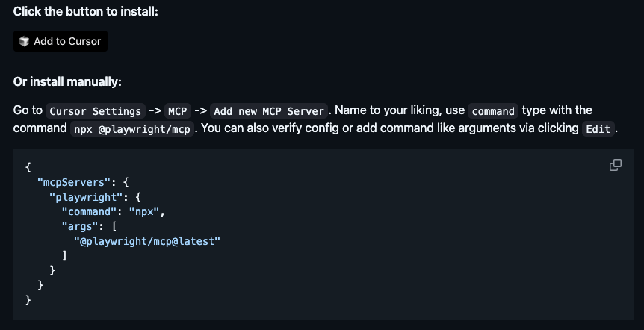Copy the JSON code block contents
The height and width of the screenshot is (330, 644).
pyautogui.click(x=616, y=165)
